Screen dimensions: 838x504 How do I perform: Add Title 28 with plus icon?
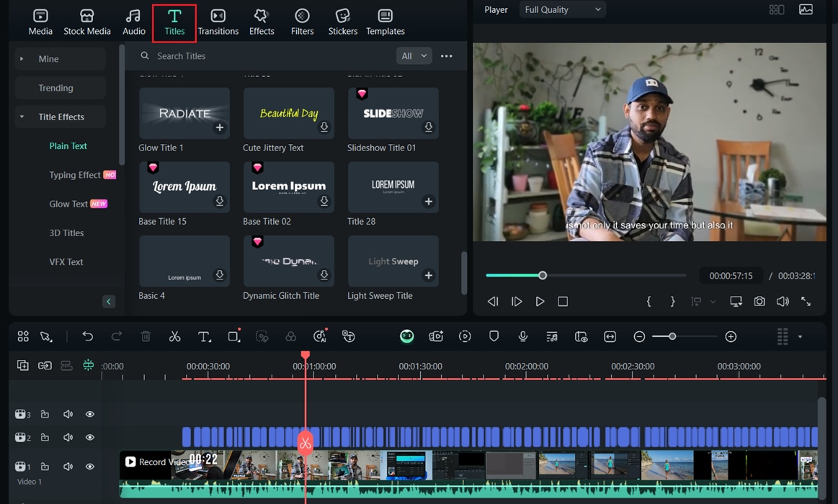(x=428, y=202)
